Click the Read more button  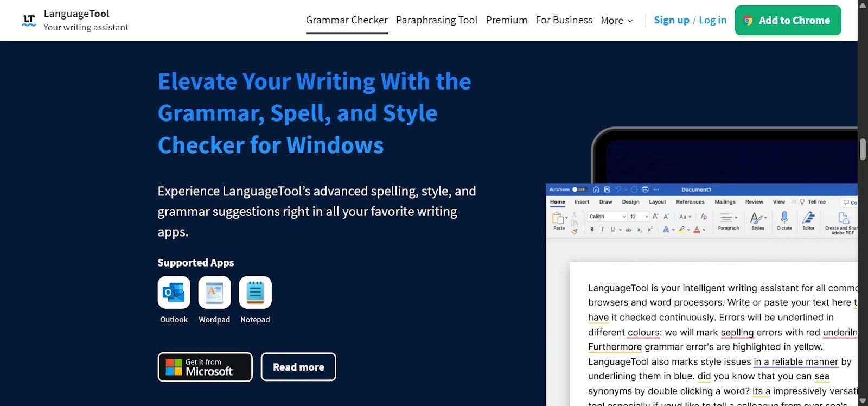298,367
